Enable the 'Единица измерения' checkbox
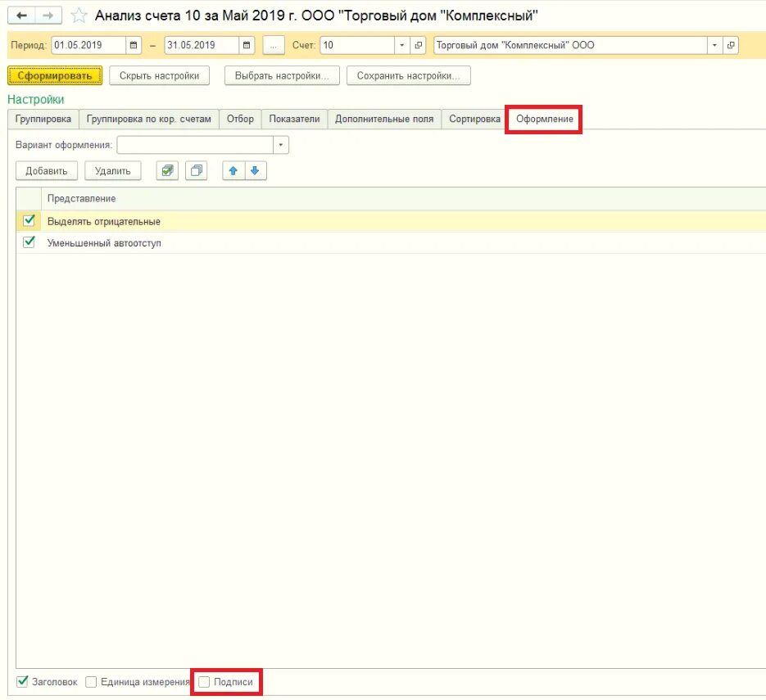 [91, 682]
